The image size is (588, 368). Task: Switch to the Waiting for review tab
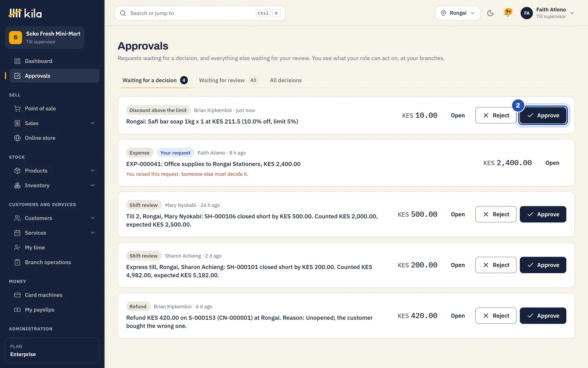click(x=228, y=80)
